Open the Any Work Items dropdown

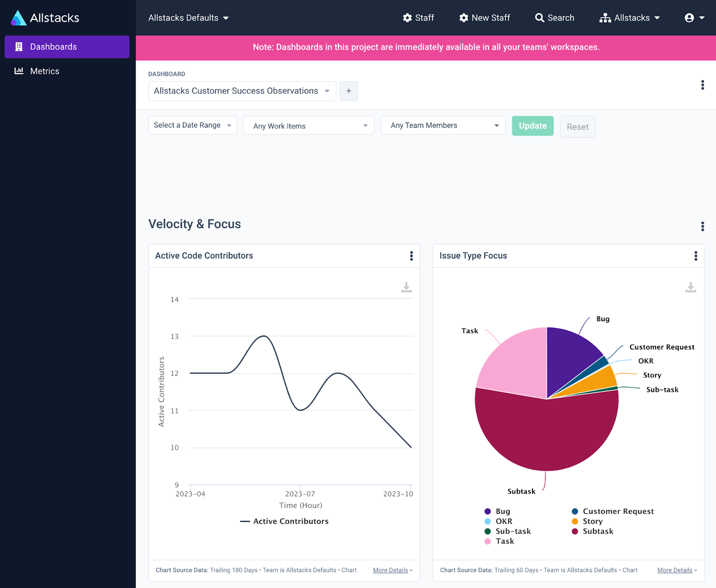pyautogui.click(x=309, y=126)
